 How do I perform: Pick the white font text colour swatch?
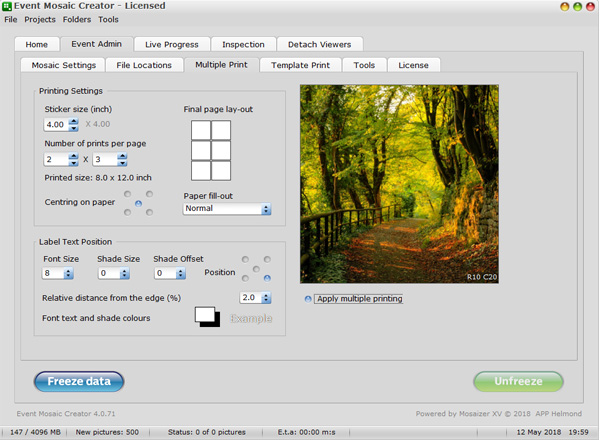[x=204, y=315]
